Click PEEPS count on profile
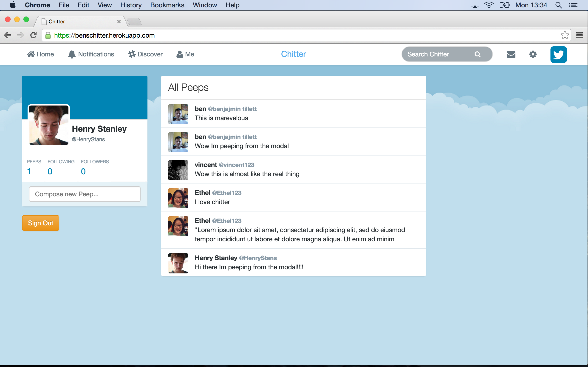The image size is (588, 367). 29,171
